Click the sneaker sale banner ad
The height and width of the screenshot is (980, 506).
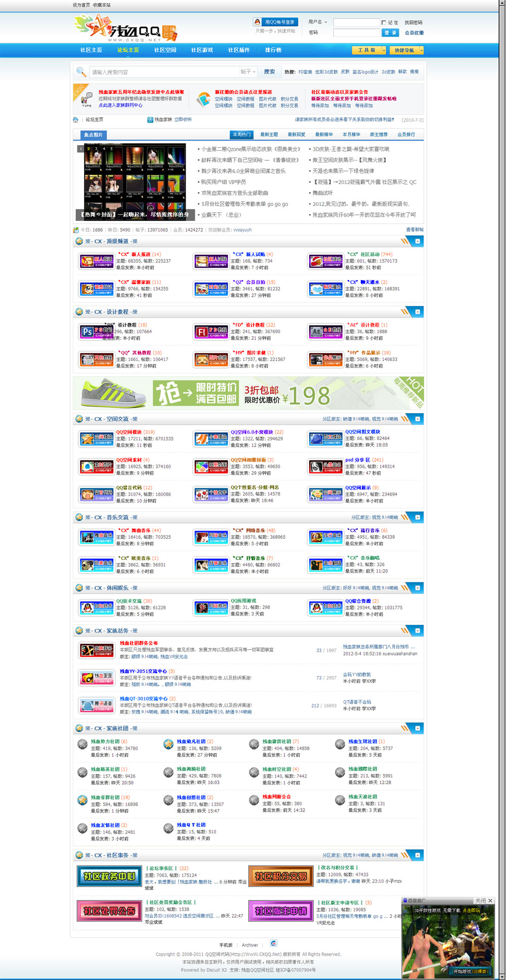click(248, 393)
